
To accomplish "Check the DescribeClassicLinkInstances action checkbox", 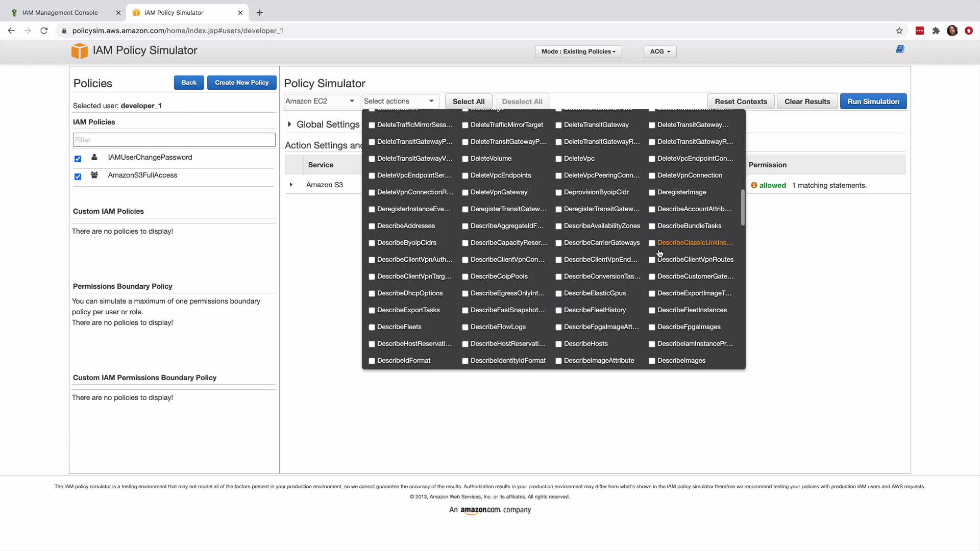I will (x=652, y=243).
